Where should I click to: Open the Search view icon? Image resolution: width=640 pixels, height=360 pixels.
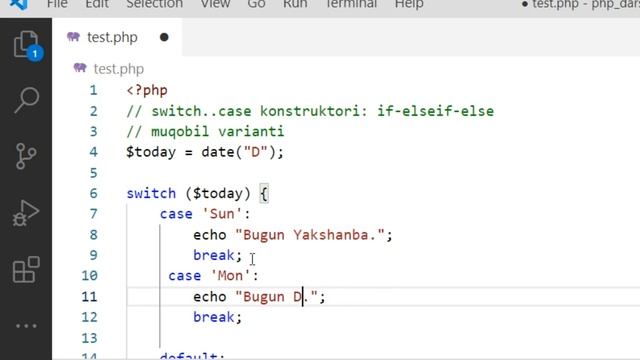coord(27,100)
